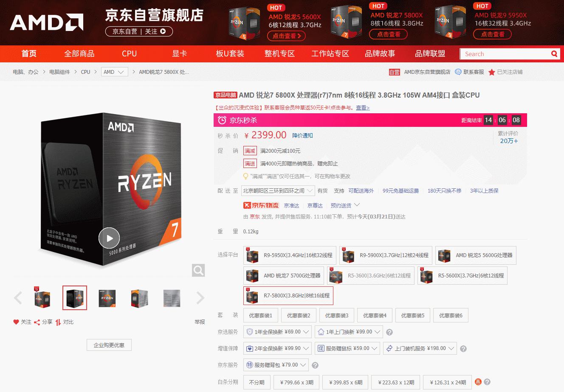Open 服务赠背包 ¥79.00 dropdown
This screenshot has height=392, width=564.
tap(276, 365)
